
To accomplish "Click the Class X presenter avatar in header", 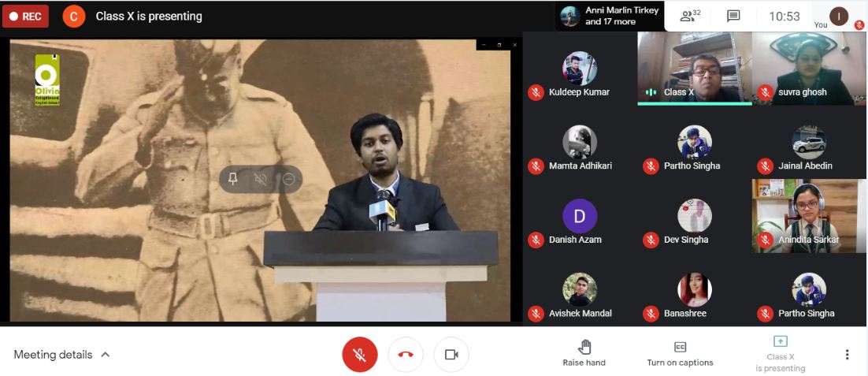I will coord(74,16).
